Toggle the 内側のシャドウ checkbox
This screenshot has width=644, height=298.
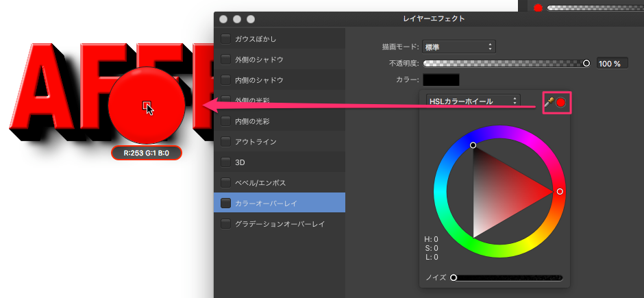click(x=226, y=80)
